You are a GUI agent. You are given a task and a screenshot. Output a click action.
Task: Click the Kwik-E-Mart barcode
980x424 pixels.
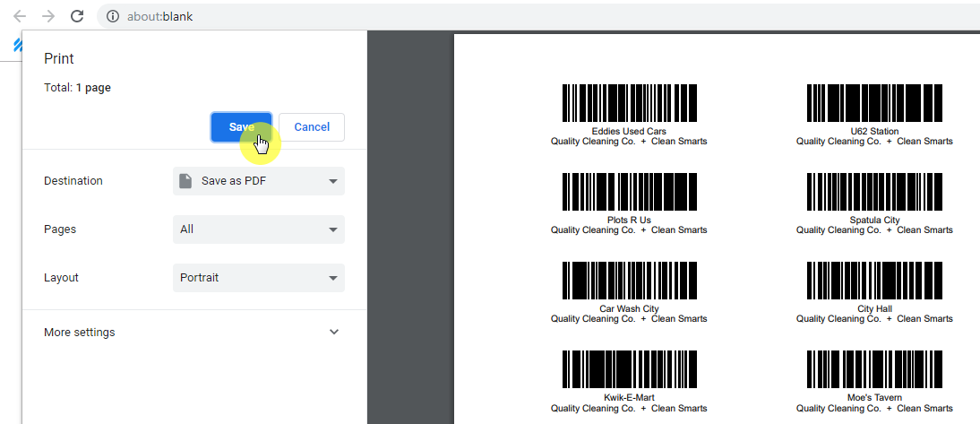[629, 369]
